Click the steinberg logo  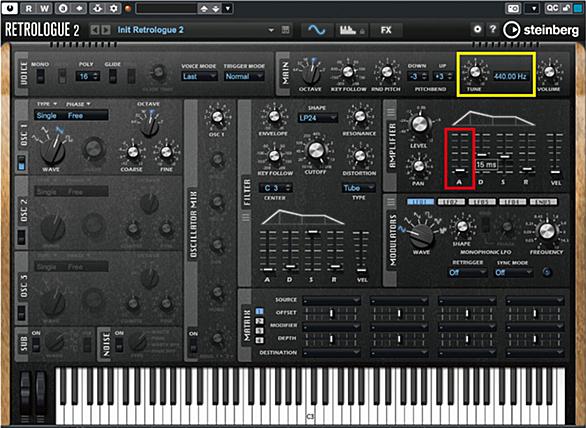coord(541,30)
